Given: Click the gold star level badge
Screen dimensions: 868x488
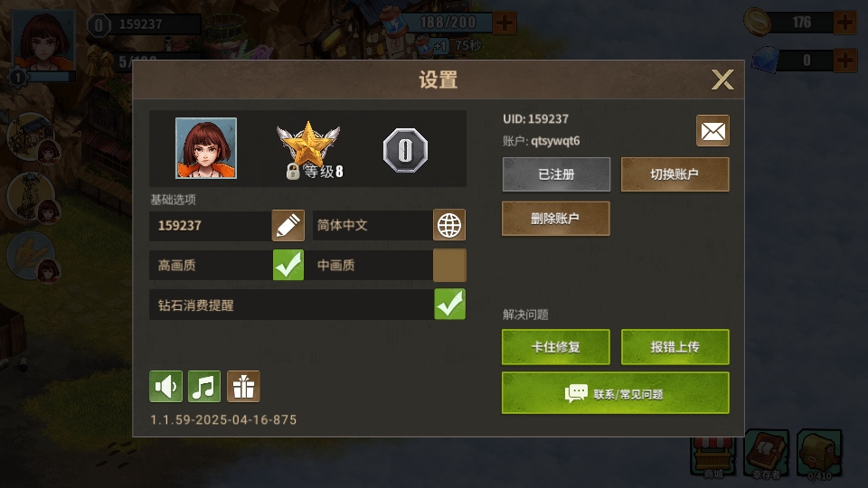Looking at the screenshot, I should click(x=308, y=149).
